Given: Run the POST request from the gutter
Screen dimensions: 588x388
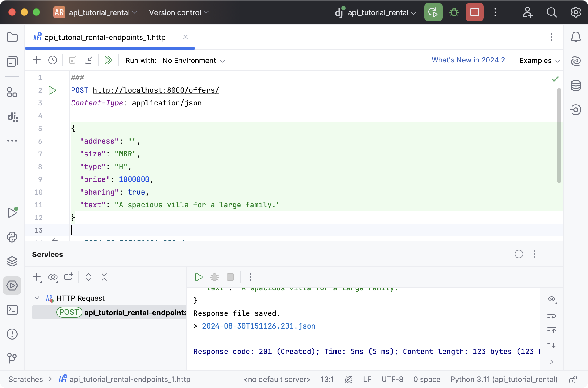Looking at the screenshot, I should point(52,90).
